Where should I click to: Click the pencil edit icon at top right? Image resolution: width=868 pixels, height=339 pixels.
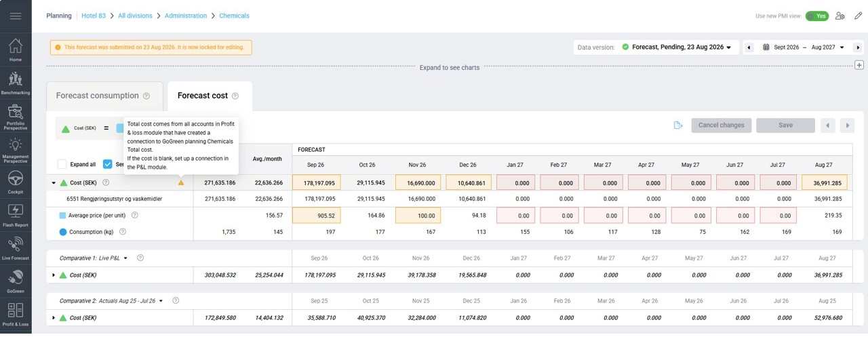(x=858, y=16)
